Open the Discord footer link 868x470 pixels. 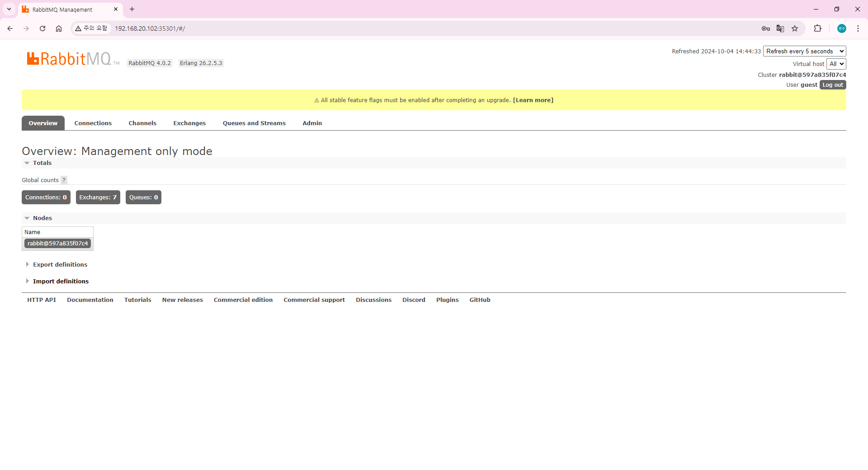[414, 300]
